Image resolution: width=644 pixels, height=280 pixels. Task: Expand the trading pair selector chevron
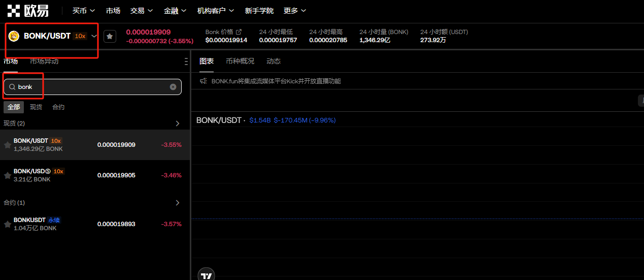click(94, 36)
